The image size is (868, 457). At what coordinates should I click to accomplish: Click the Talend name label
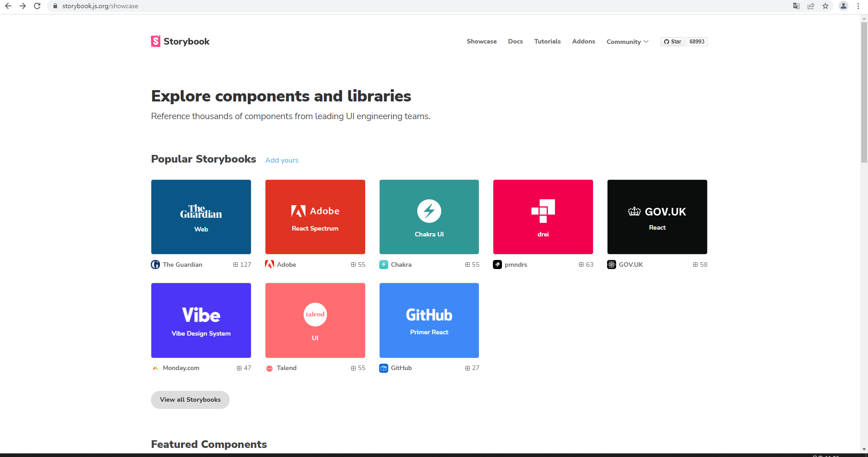pyautogui.click(x=287, y=368)
